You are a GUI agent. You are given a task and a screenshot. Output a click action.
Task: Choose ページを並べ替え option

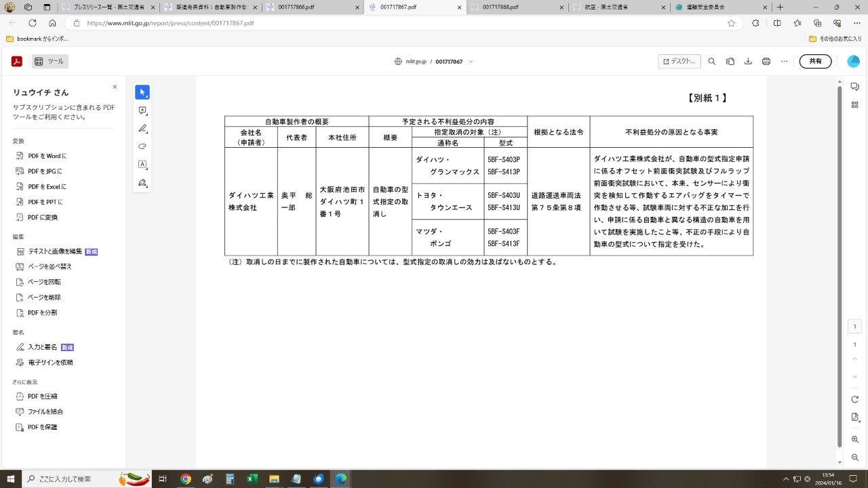(43, 266)
